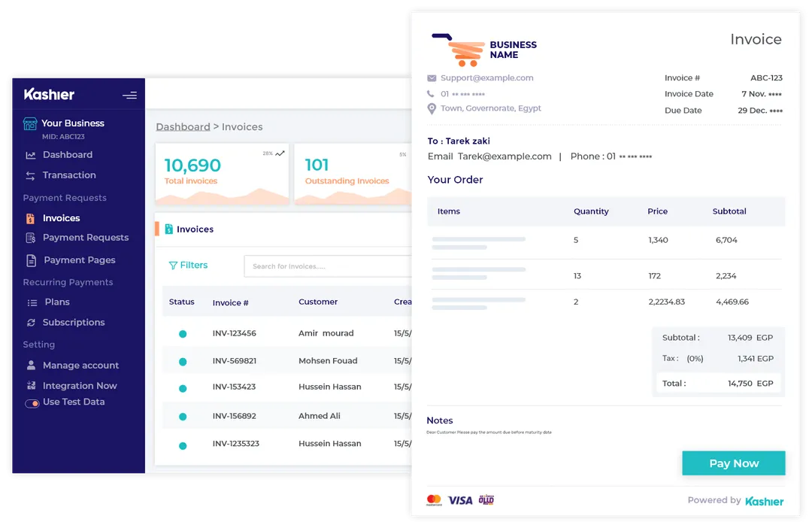Click the Mastercard logo on the invoice footer
The height and width of the screenshot is (528, 812).
point(434,500)
